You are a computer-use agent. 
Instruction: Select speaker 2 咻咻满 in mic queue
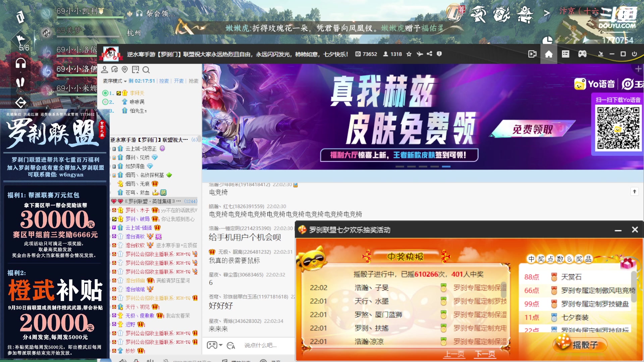137,102
